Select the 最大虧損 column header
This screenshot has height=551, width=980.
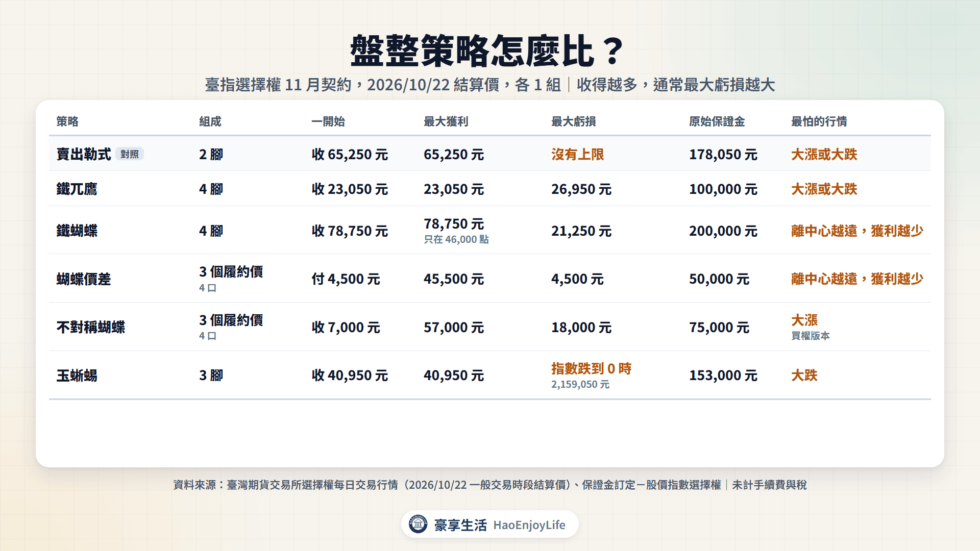point(574,121)
